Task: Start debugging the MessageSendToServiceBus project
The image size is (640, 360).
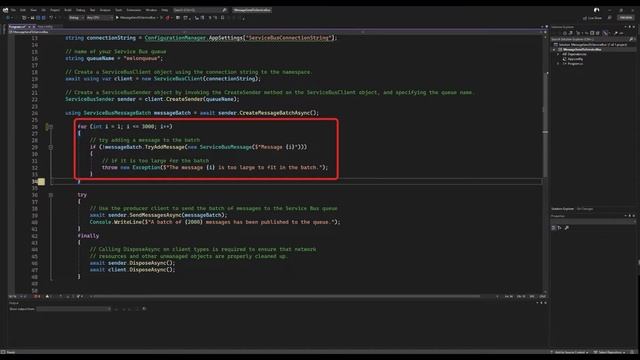Action: pyautogui.click(x=136, y=18)
